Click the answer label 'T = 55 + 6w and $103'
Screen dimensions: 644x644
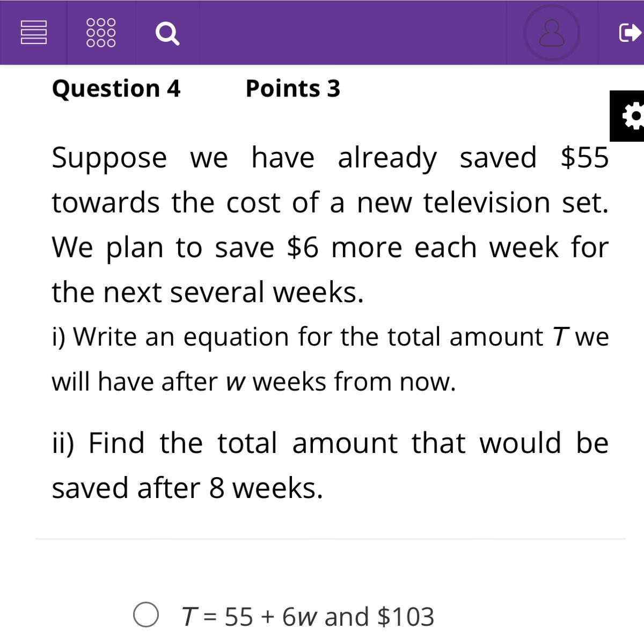click(x=308, y=616)
